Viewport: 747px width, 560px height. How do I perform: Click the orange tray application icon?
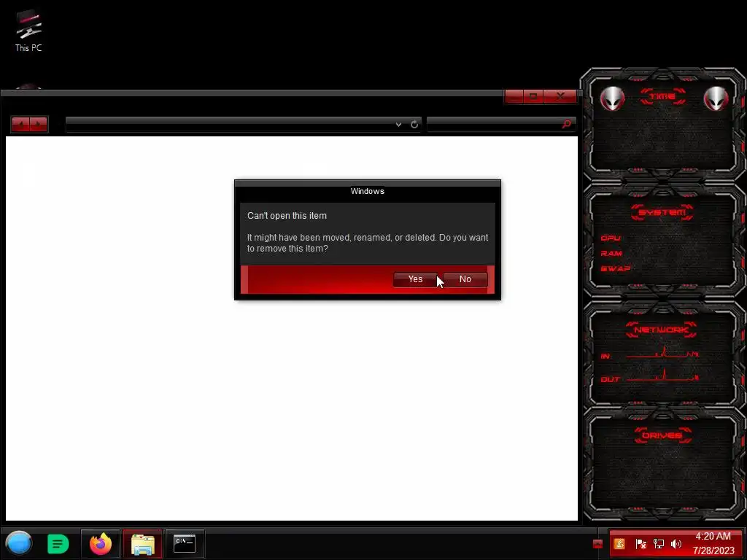(619, 544)
